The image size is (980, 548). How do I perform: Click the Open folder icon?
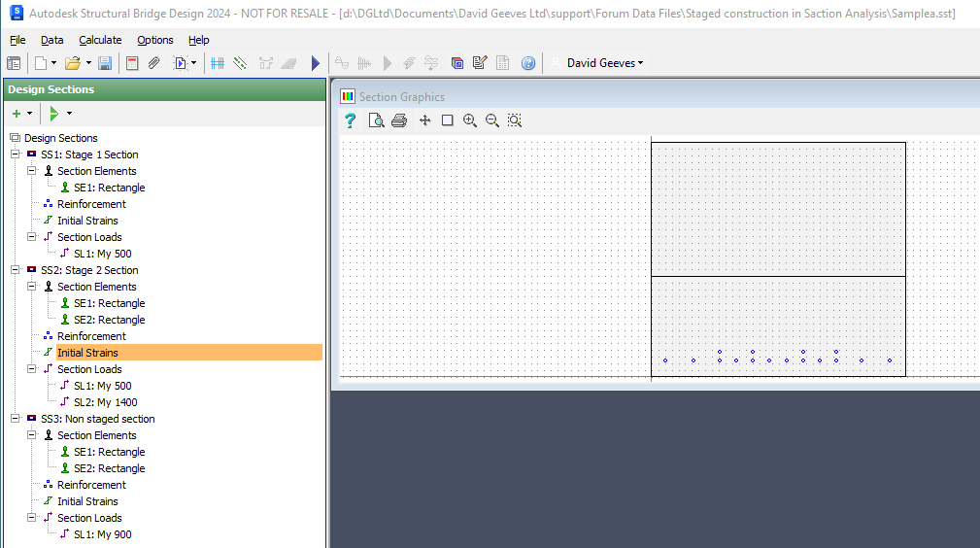point(73,63)
